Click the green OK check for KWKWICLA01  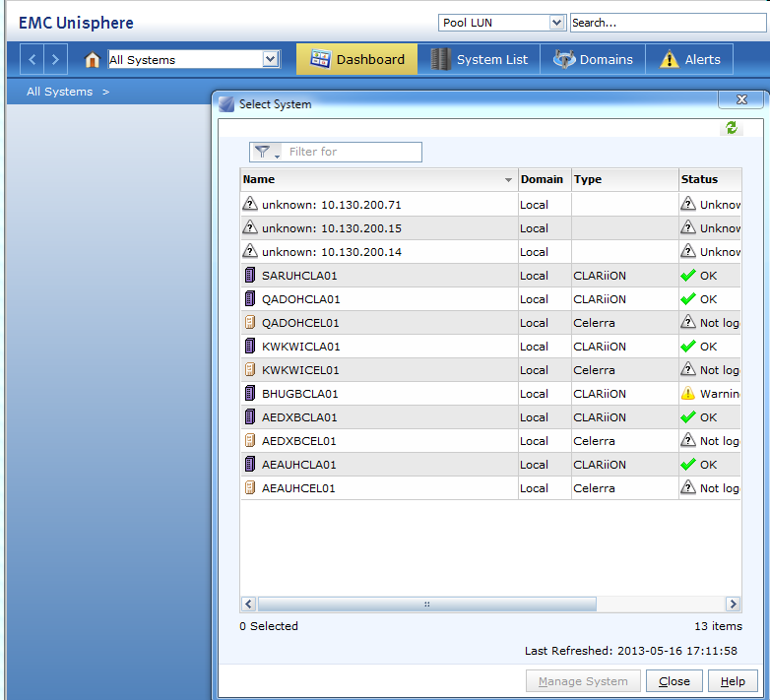(688, 347)
